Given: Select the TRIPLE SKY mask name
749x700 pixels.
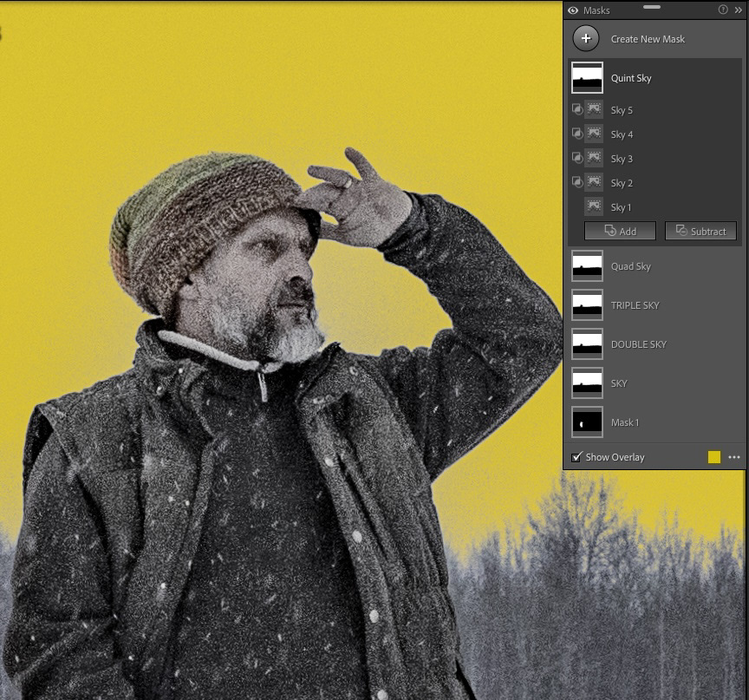Looking at the screenshot, I should click(635, 305).
